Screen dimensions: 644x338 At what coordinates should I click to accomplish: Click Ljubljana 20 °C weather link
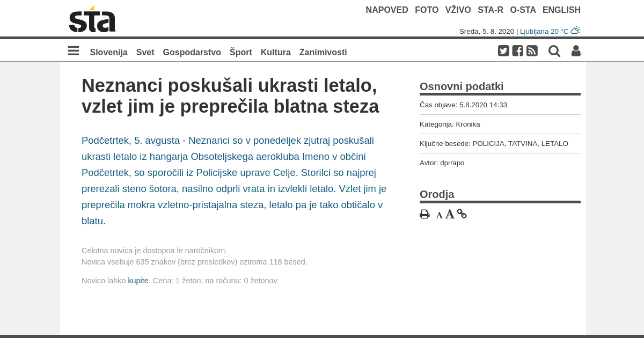coord(544,31)
